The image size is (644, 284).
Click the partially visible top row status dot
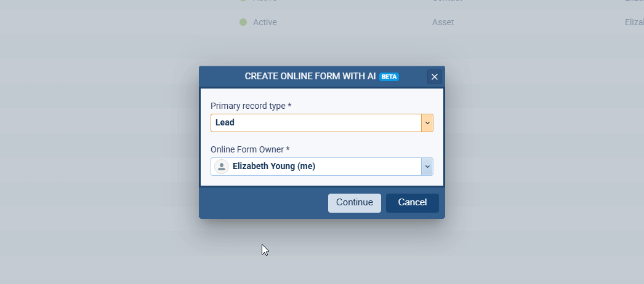pyautogui.click(x=243, y=1)
